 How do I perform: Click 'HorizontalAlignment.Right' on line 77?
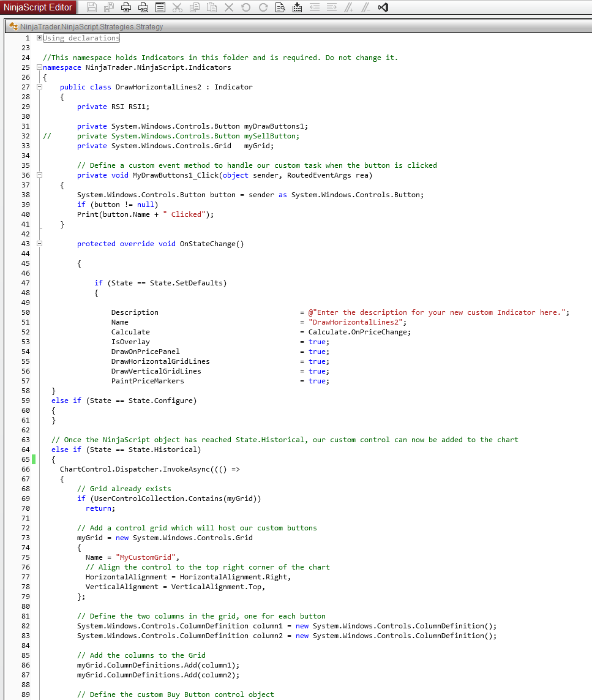tap(233, 578)
